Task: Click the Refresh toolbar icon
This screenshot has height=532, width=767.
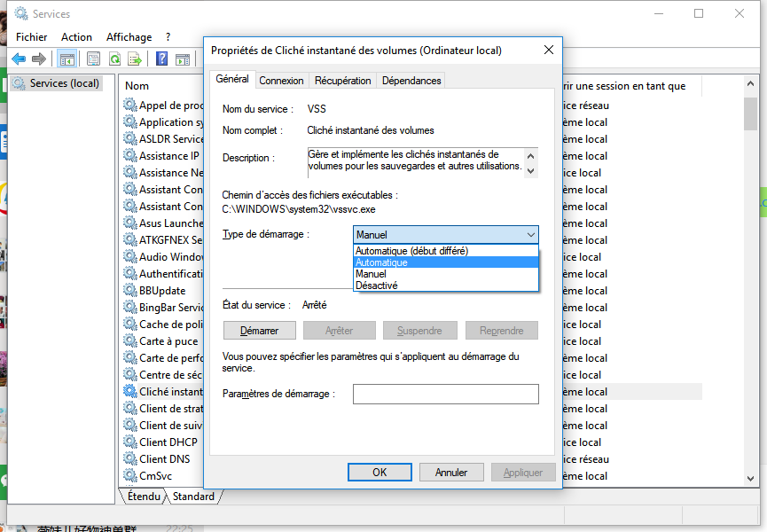Action: [114, 59]
